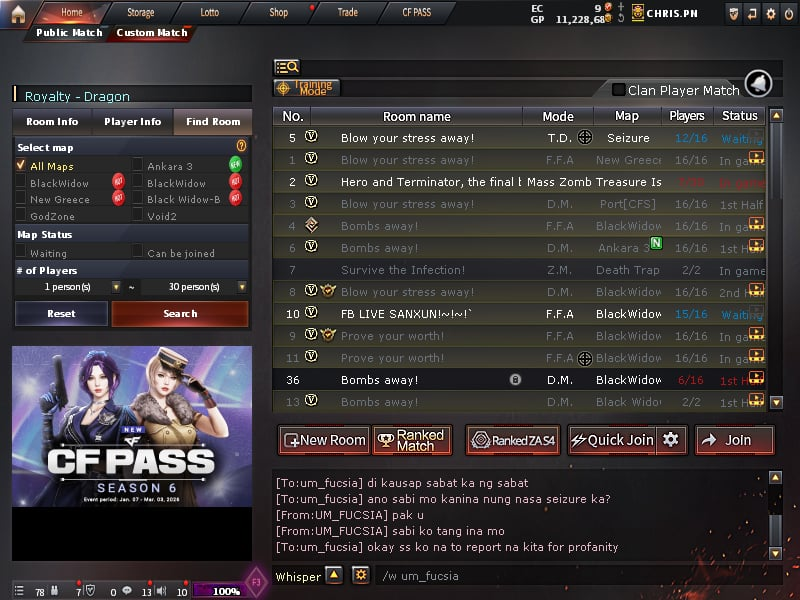
Task: Click the New Room button
Action: pos(324,440)
